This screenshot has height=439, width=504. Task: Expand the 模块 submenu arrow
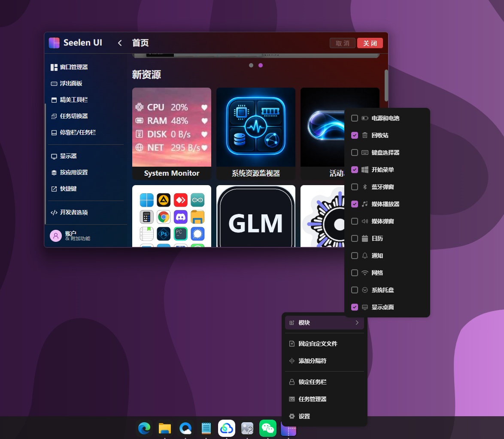pos(357,323)
